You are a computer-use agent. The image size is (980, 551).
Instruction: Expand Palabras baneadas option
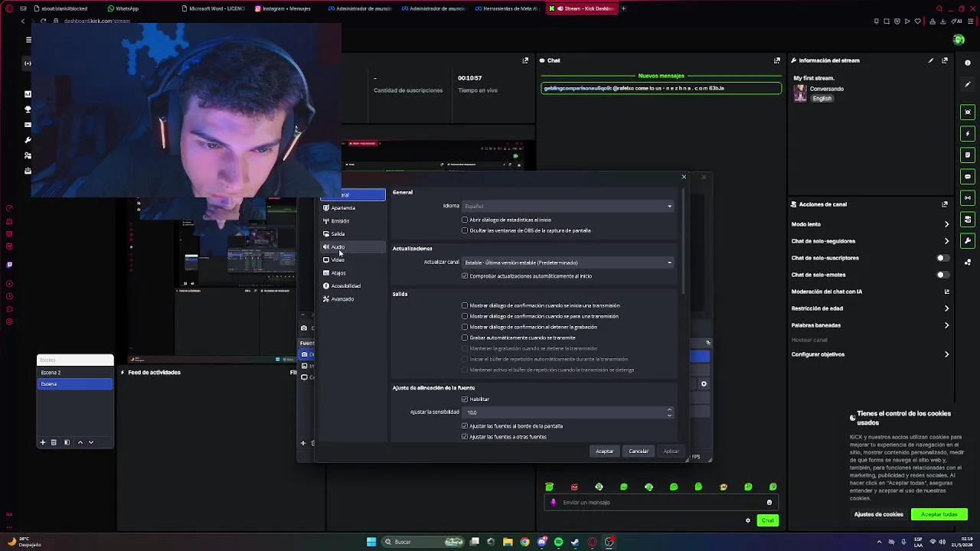click(946, 325)
